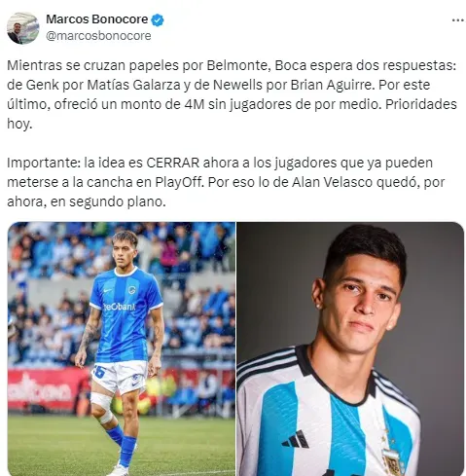
Task: Click the text mentioning Matías Galarza
Action: (x=133, y=85)
